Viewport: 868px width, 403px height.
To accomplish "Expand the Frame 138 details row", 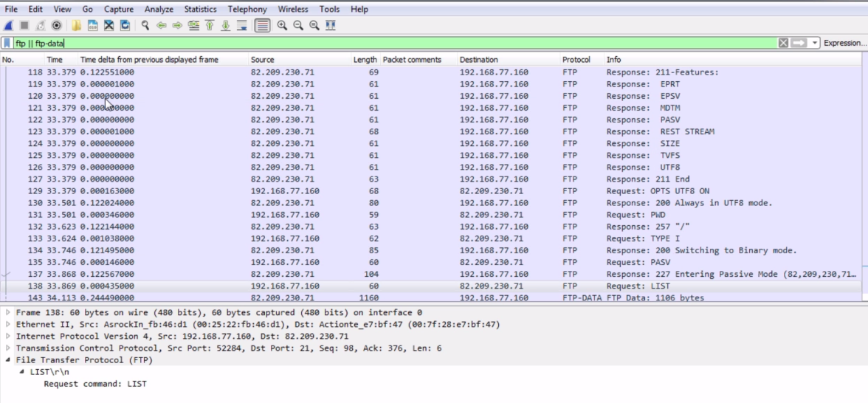I will [x=8, y=313].
